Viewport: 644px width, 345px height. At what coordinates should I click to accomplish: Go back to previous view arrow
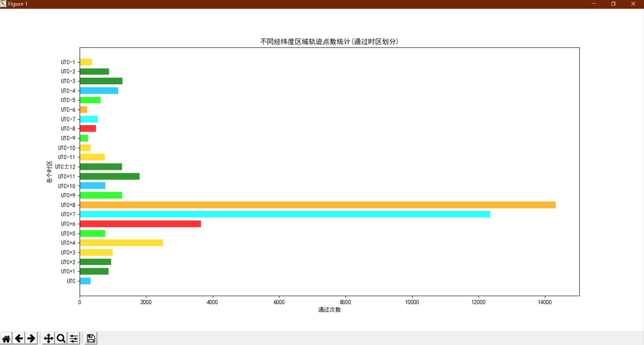19,338
